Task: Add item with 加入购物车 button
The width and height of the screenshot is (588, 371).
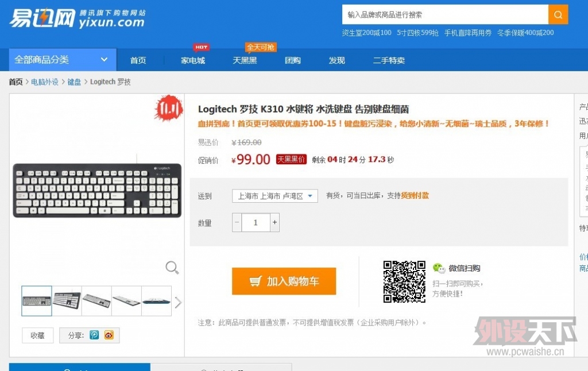Action: [284, 281]
